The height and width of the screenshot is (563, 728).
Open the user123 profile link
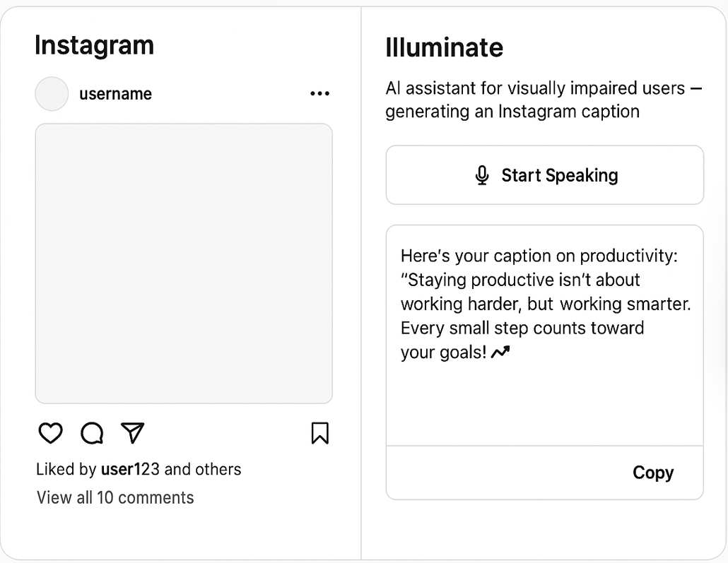(x=130, y=469)
